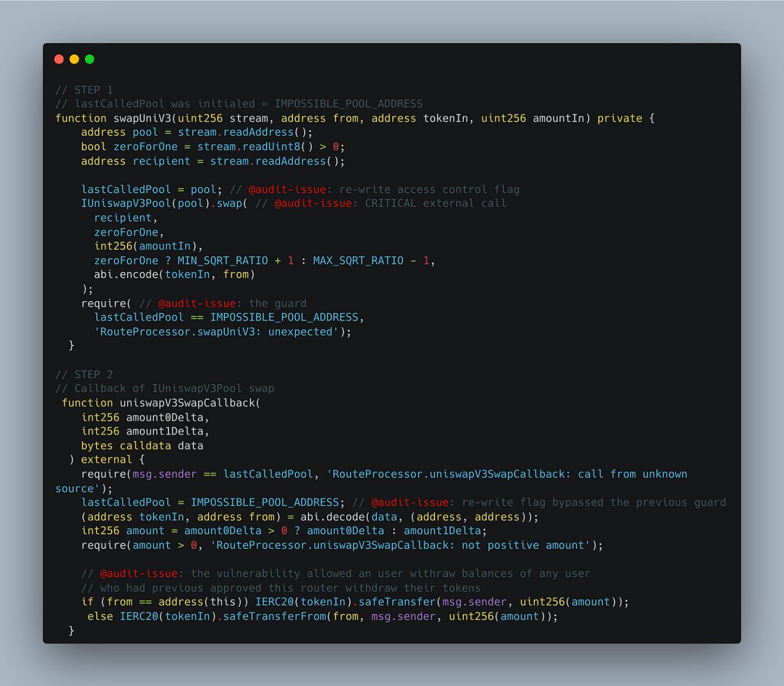Screen dimensions: 784x686
Task: Click the yellow minimize dot
Action: 74,59
